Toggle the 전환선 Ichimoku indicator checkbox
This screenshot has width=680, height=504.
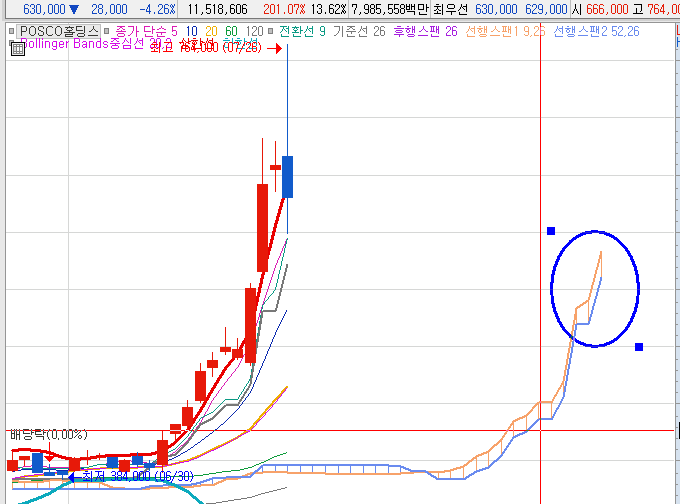tap(271, 31)
